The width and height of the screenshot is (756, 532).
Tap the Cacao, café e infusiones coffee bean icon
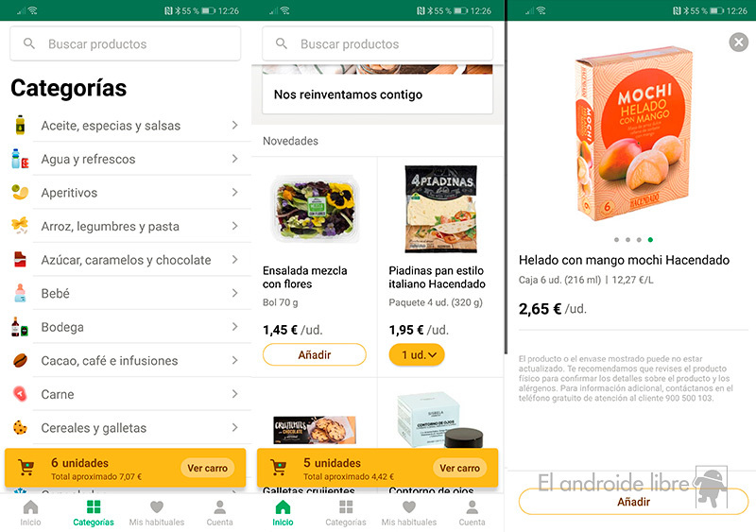click(20, 360)
